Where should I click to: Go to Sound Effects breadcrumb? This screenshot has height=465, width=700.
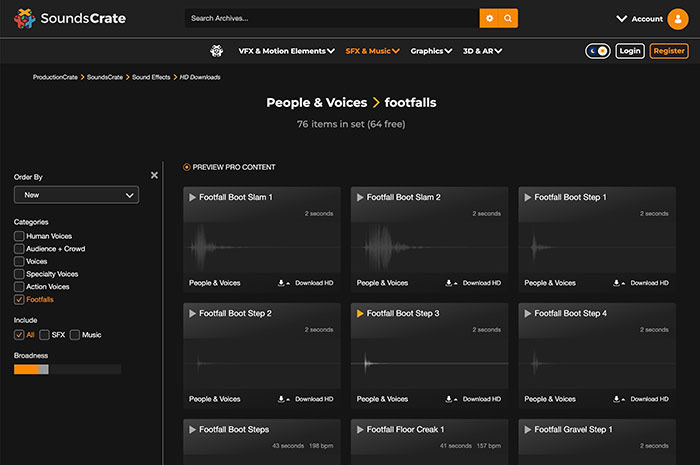151,77
